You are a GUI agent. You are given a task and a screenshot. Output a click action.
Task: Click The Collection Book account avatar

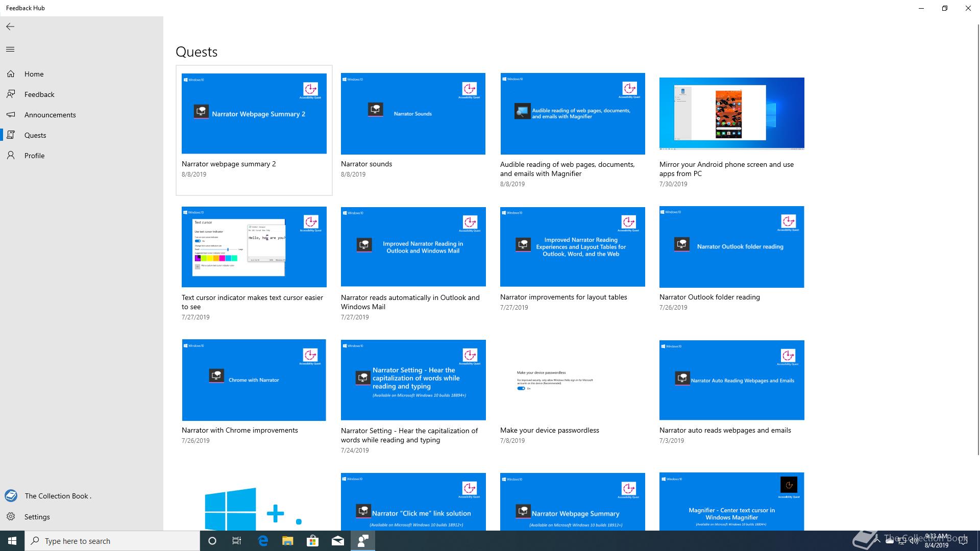click(11, 495)
